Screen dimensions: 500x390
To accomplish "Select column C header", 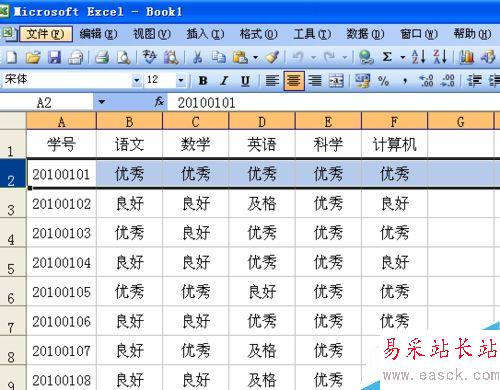I will tap(196, 121).
